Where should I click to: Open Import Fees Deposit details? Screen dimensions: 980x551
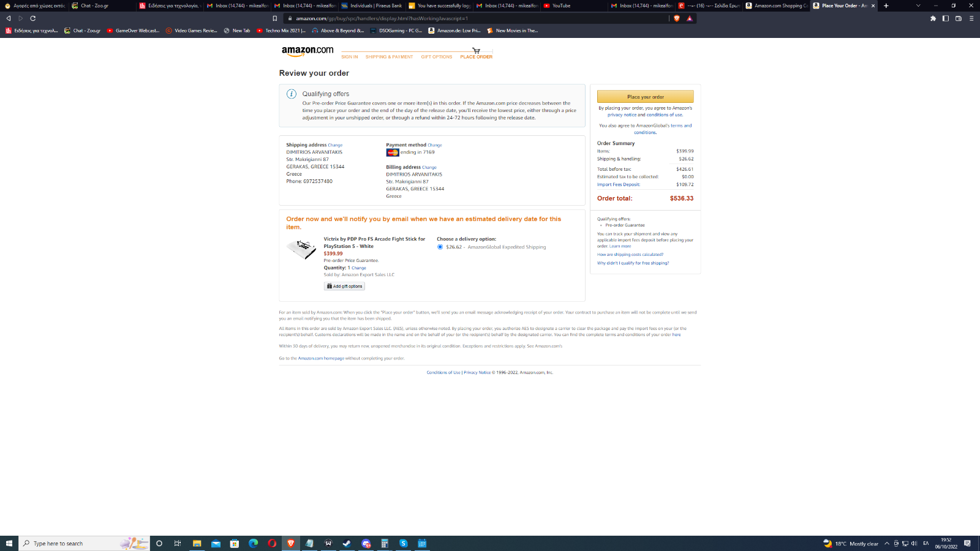(619, 184)
